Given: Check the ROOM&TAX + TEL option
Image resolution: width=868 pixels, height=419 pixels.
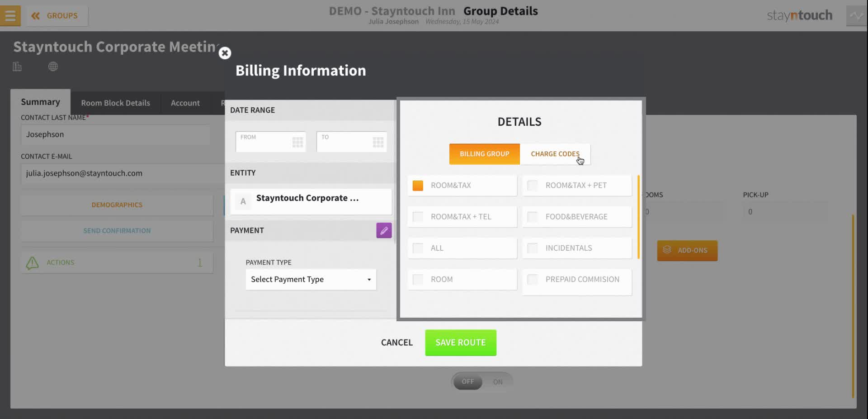Looking at the screenshot, I should coord(462,217).
